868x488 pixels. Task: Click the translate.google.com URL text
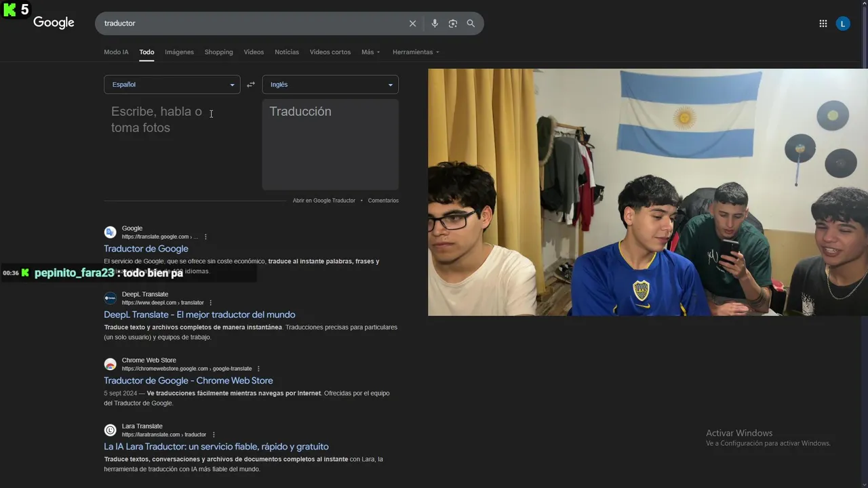[x=160, y=237]
